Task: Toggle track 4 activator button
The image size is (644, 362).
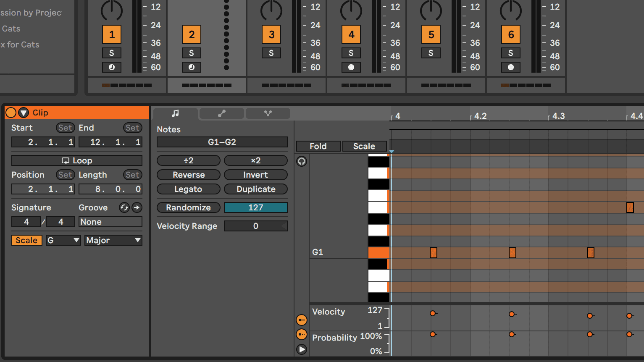Action: click(351, 34)
